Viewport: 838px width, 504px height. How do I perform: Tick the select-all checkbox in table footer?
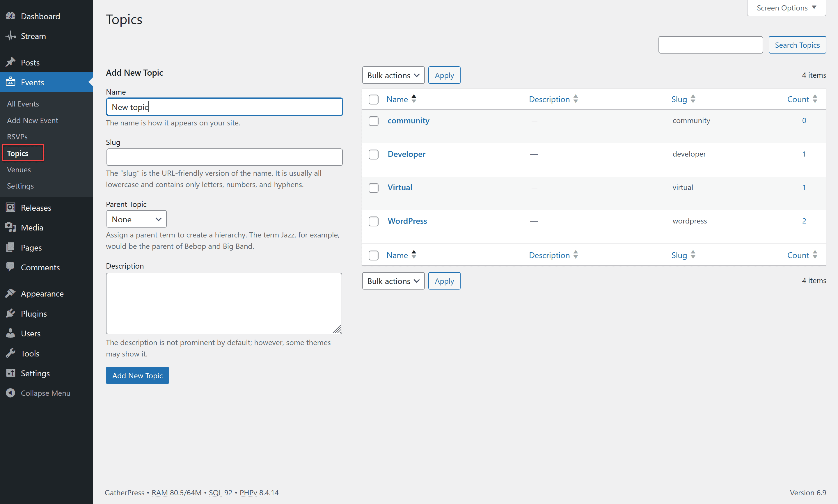click(x=374, y=255)
